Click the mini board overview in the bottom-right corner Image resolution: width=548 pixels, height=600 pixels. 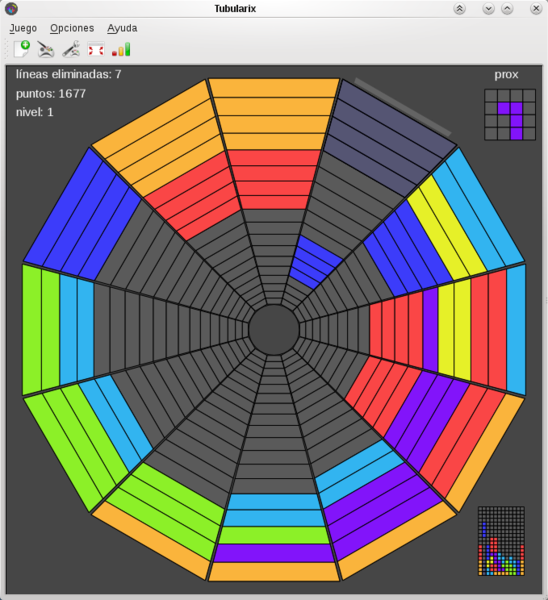pos(501,541)
